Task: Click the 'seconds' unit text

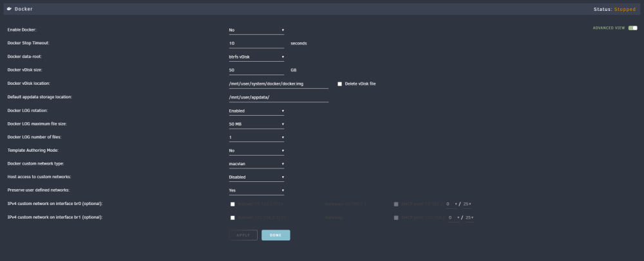Action: (x=299, y=44)
